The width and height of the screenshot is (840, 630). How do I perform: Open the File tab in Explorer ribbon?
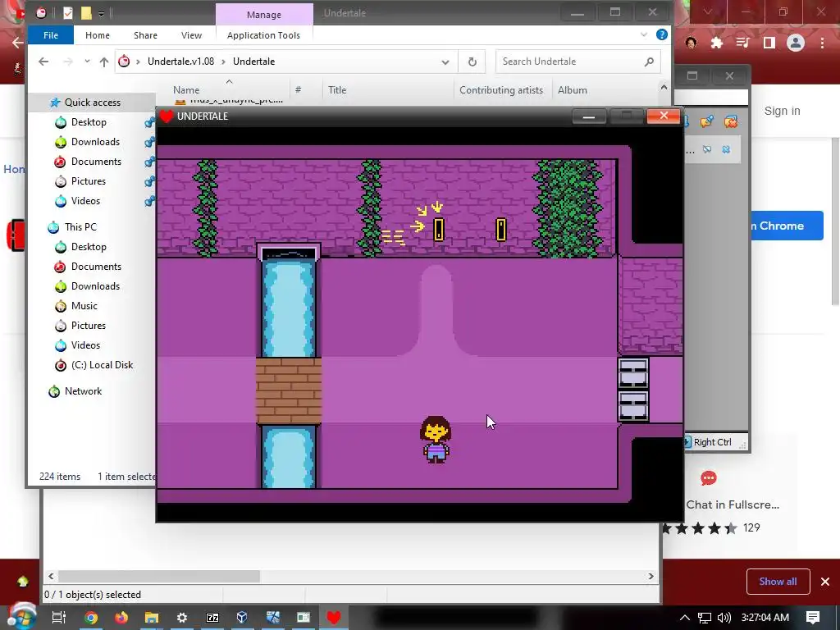[51, 35]
